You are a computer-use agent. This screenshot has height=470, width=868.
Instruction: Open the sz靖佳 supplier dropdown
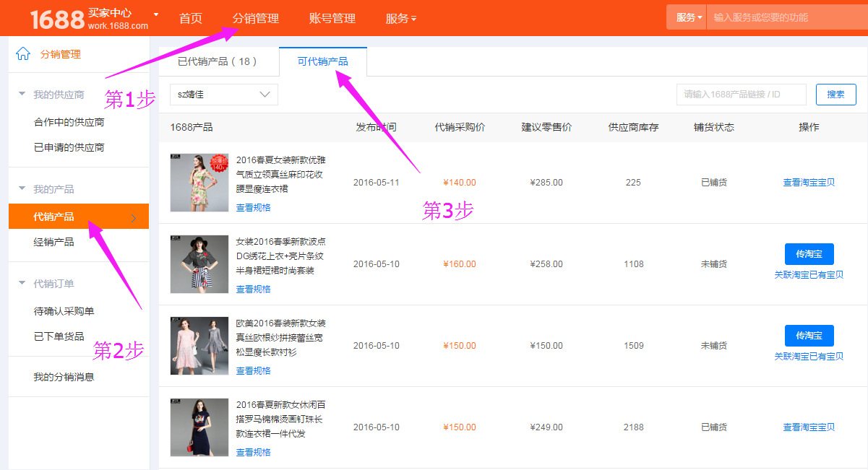click(x=224, y=95)
